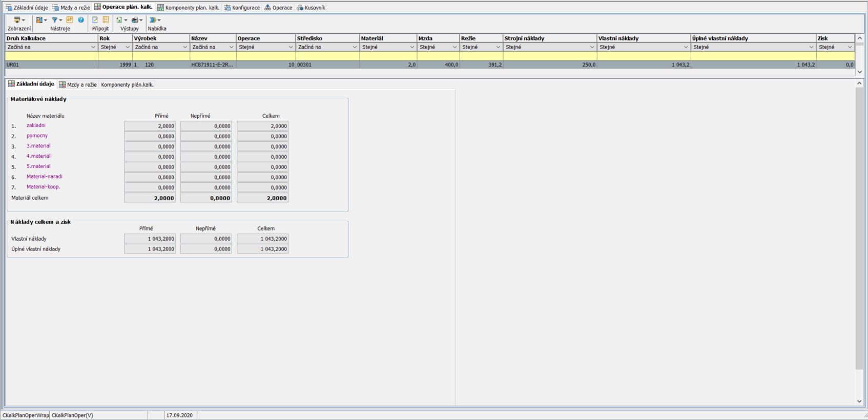Select lower Mzdy a režie sub-tab
868x420 pixels.
pyautogui.click(x=78, y=85)
